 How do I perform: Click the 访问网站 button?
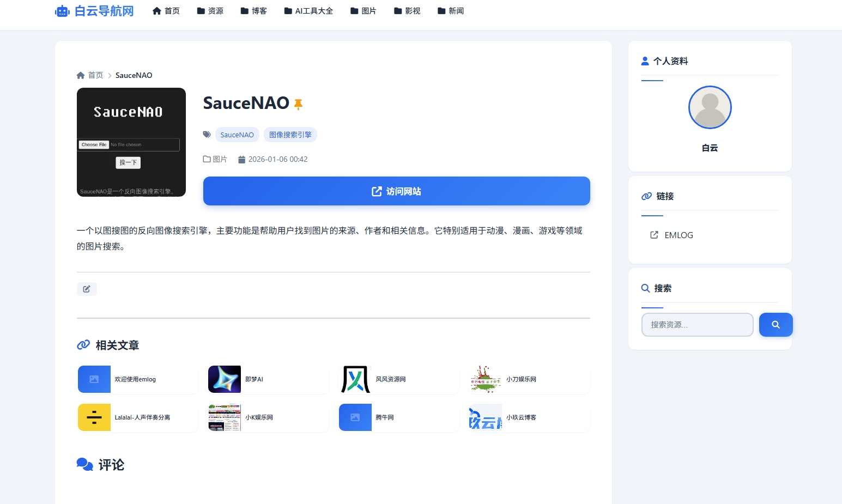pos(396,191)
